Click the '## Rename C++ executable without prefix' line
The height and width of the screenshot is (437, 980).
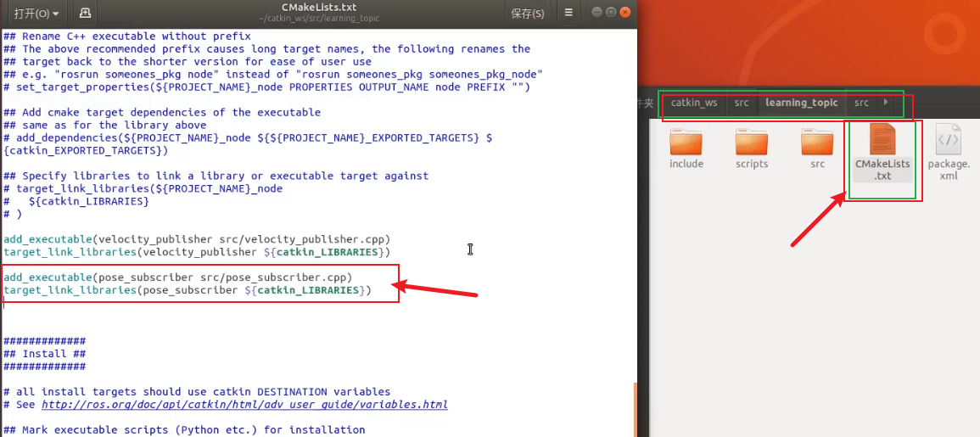click(127, 36)
